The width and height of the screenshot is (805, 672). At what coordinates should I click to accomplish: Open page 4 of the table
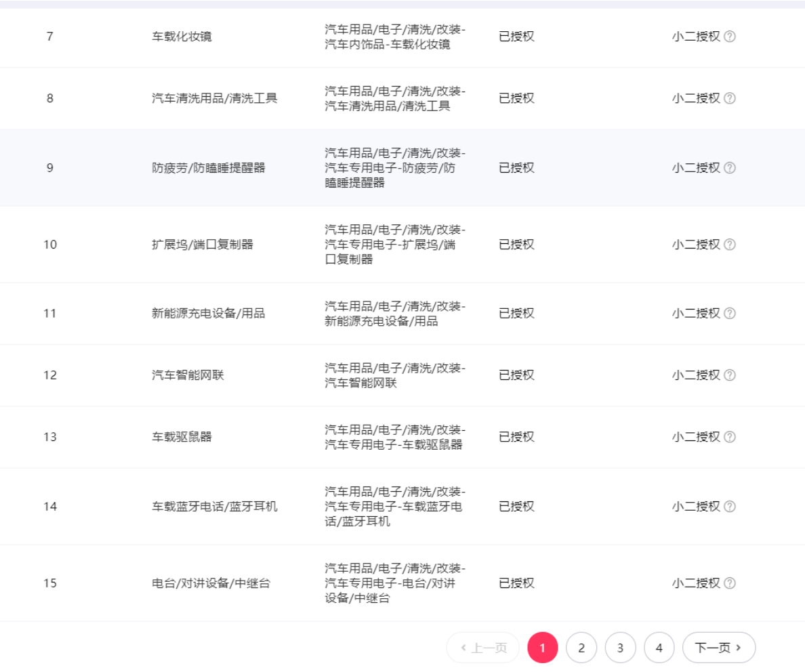click(x=659, y=648)
